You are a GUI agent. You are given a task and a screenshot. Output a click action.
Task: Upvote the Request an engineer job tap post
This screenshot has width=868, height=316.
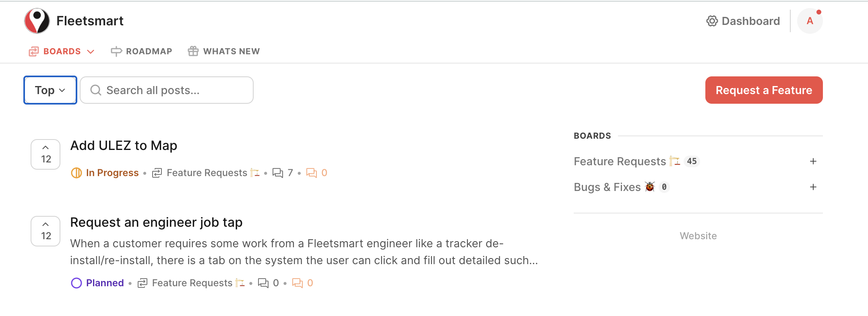(x=45, y=231)
